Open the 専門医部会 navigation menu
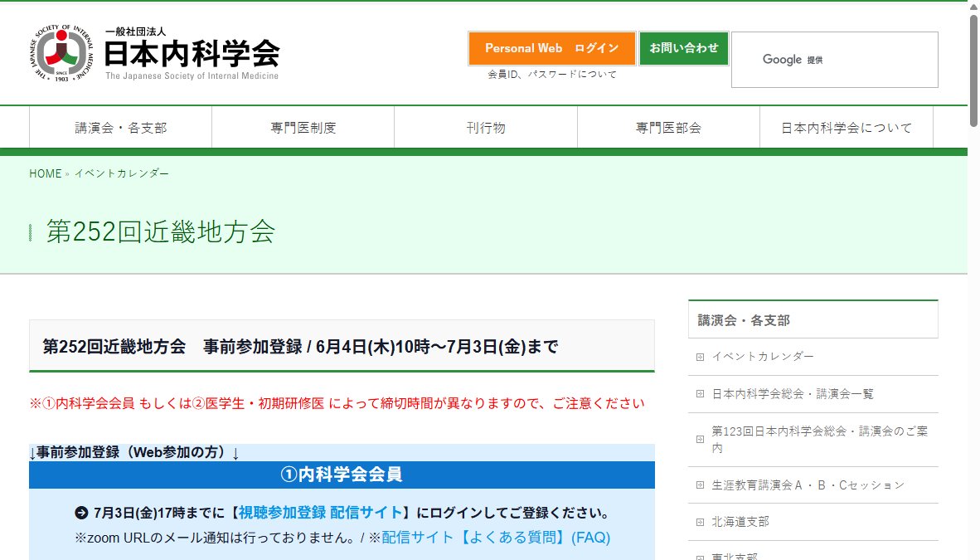This screenshot has width=980, height=560. point(668,128)
